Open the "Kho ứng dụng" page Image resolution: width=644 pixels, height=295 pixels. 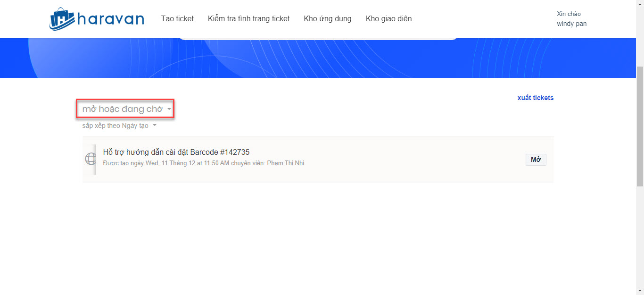click(x=328, y=19)
